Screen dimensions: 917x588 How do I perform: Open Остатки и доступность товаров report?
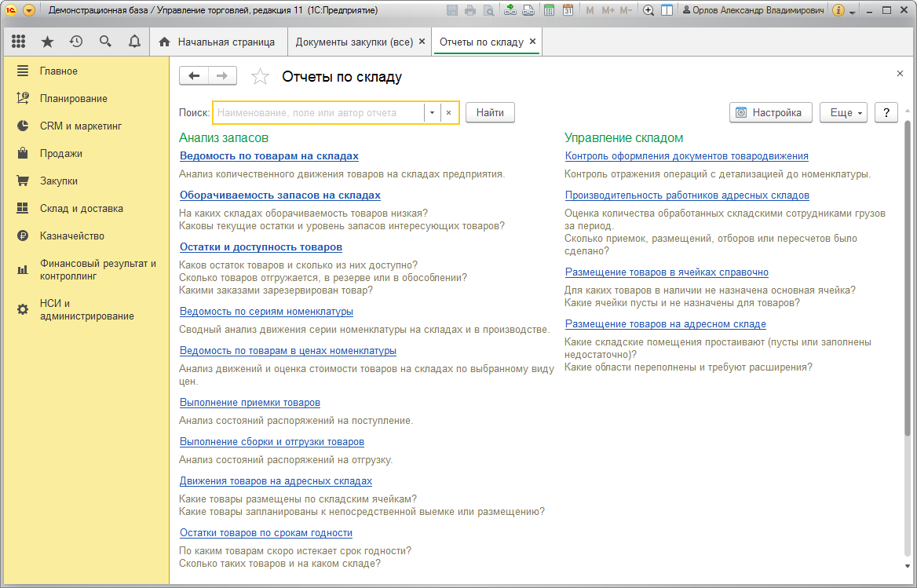[x=261, y=247]
